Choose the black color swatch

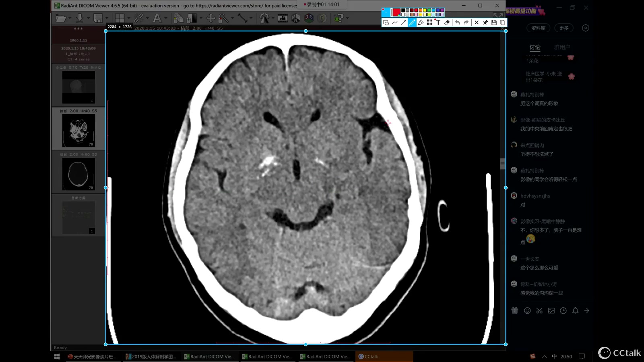403,10
